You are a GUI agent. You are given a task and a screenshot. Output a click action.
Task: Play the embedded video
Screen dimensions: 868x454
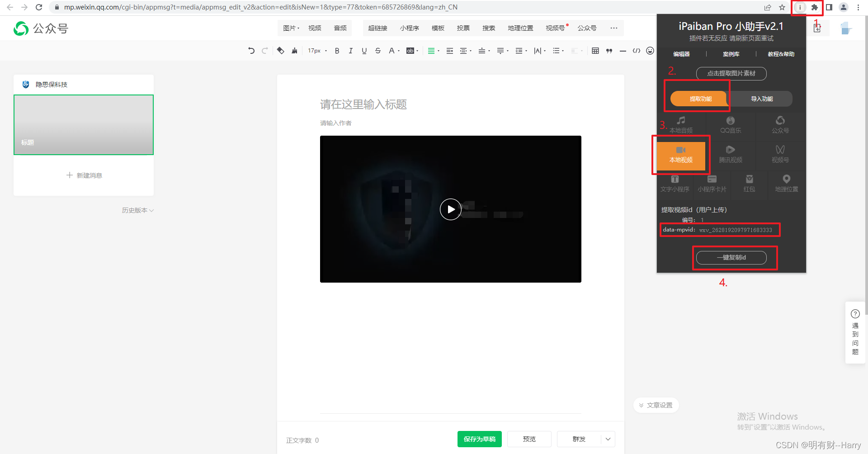(451, 209)
